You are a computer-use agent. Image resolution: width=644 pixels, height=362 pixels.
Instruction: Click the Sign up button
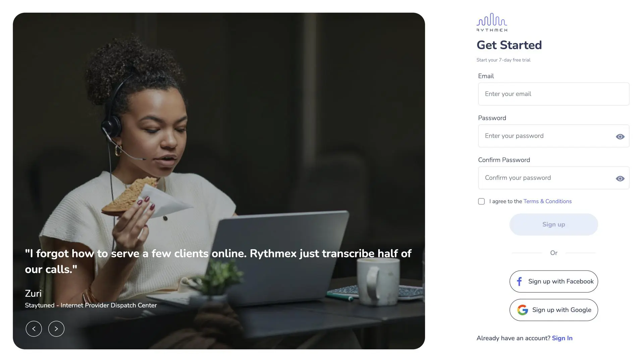tap(553, 225)
